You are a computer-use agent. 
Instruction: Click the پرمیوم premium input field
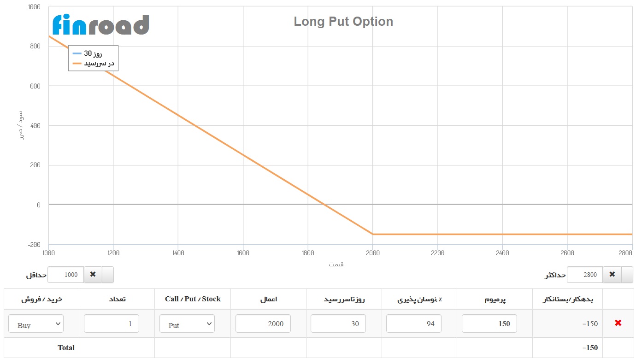point(489,324)
